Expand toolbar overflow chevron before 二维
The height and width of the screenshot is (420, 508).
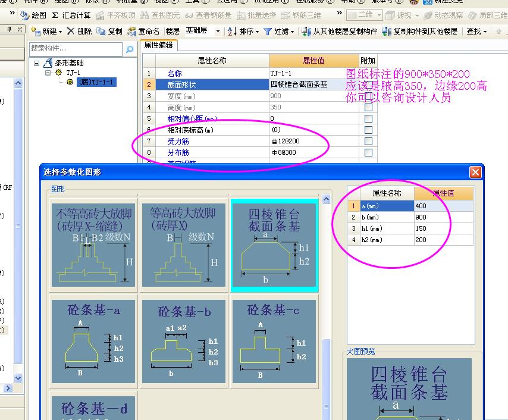coord(339,13)
